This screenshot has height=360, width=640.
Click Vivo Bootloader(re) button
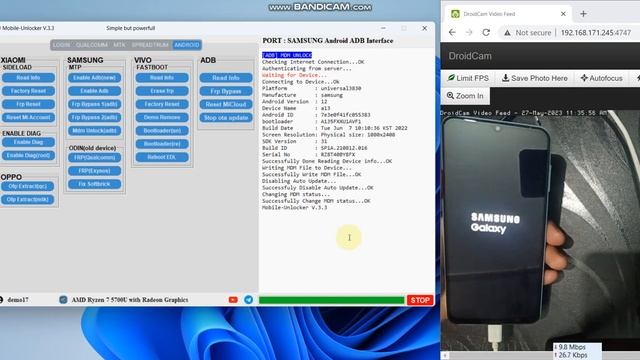coord(162,144)
